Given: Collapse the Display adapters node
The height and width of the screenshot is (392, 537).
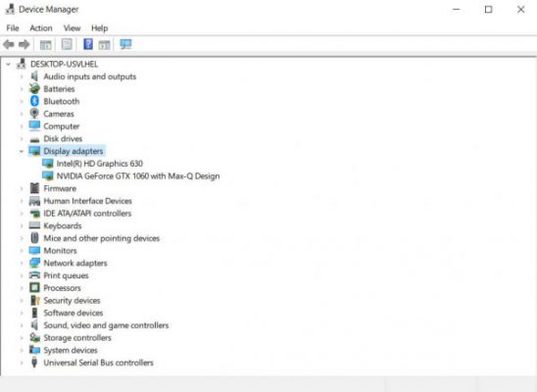Looking at the screenshot, I should pyautogui.click(x=22, y=151).
